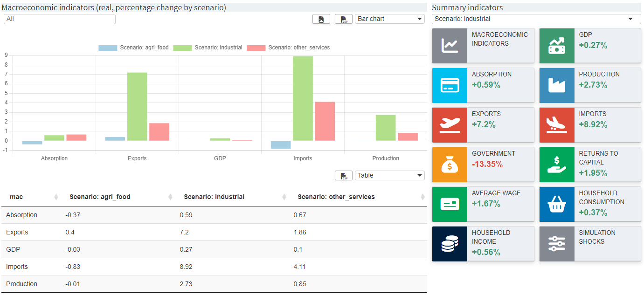Open the Table view dropdown

(x=389, y=175)
